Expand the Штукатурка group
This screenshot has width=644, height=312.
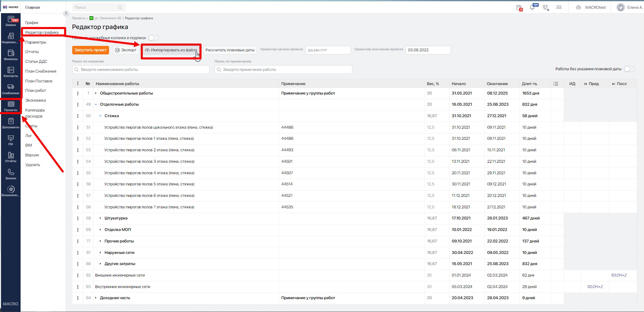click(x=100, y=218)
